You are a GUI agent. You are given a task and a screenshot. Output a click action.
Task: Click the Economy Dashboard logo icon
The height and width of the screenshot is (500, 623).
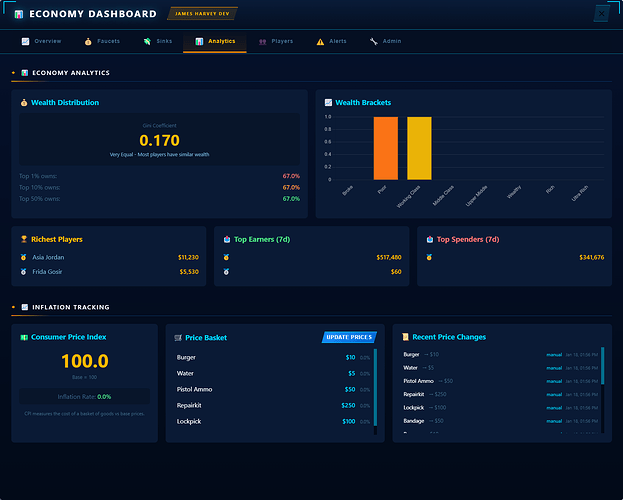coord(18,14)
